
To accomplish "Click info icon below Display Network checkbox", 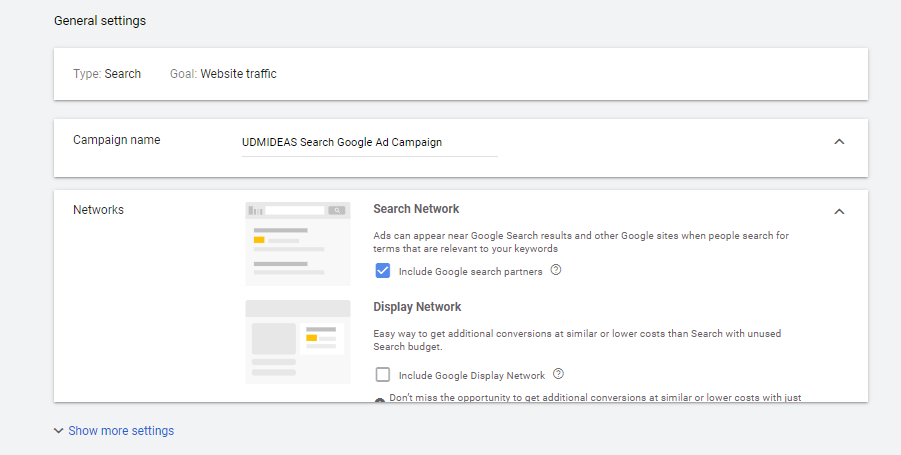I will click(380, 399).
